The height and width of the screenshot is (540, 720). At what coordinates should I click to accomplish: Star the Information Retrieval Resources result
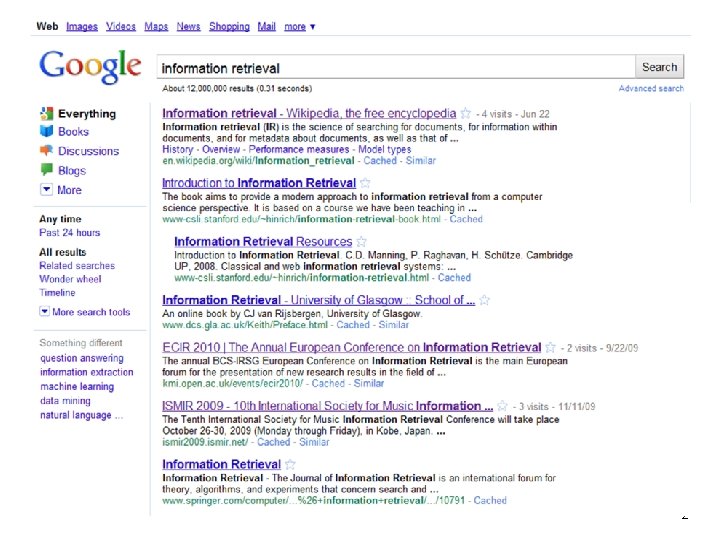[x=361, y=241]
